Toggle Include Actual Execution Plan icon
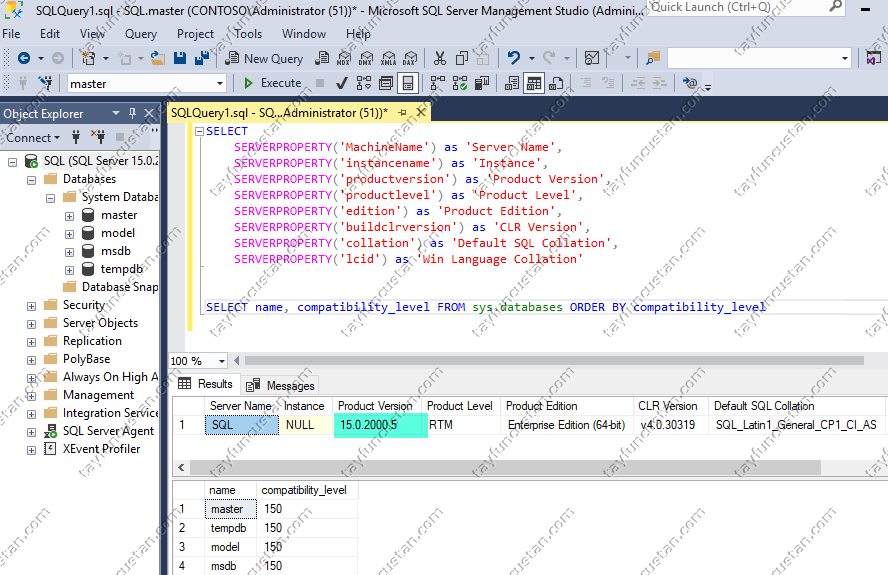The width and height of the screenshot is (888, 575). pyautogui.click(x=437, y=83)
